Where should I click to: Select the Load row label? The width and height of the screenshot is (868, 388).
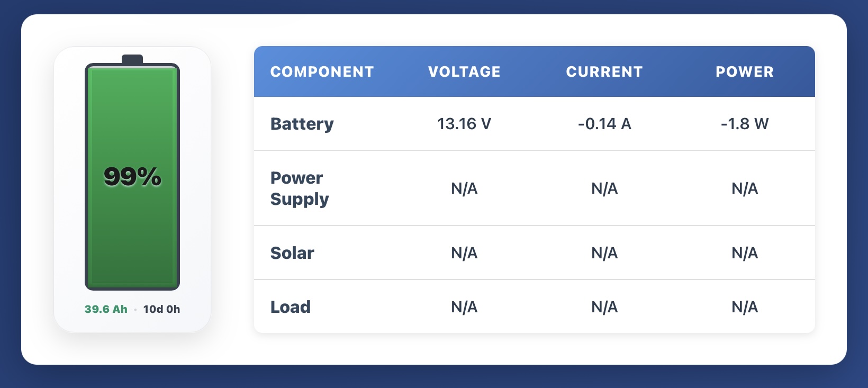pos(290,307)
